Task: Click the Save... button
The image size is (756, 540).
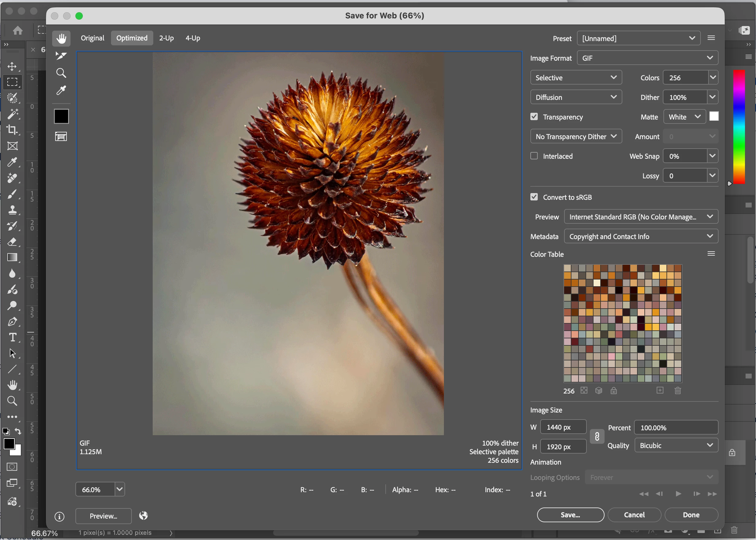Action: pyautogui.click(x=570, y=515)
